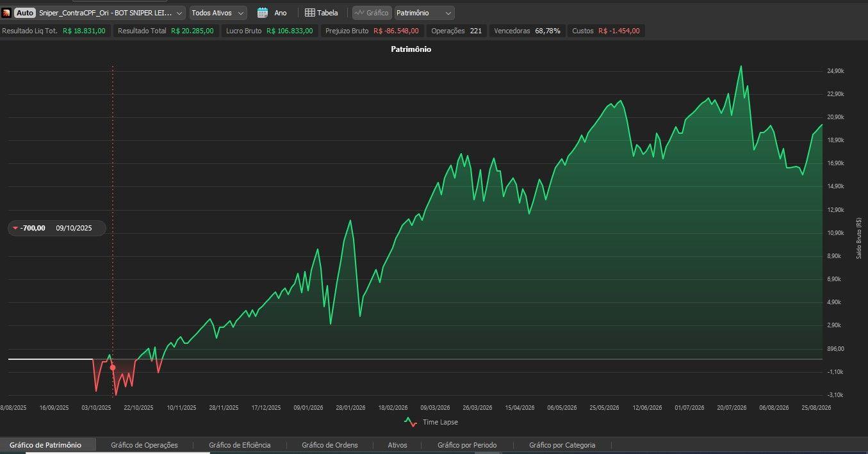Open the Gráfico de Ordens tab

point(330,445)
